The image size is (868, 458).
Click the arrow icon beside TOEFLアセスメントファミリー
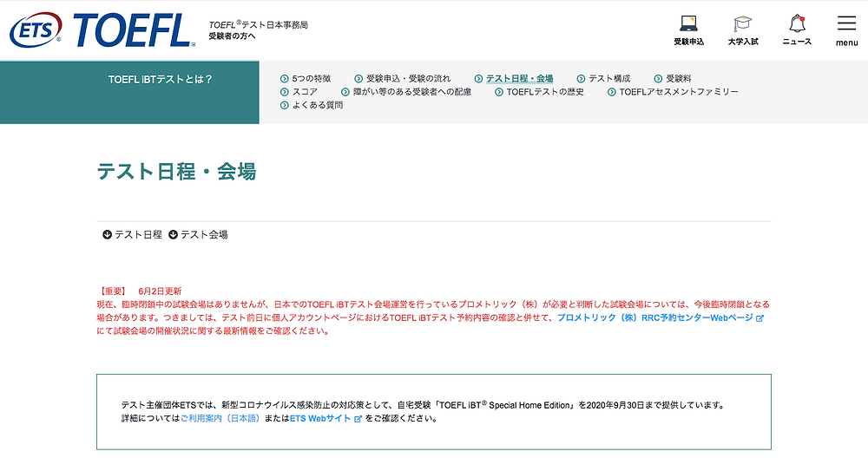[612, 92]
